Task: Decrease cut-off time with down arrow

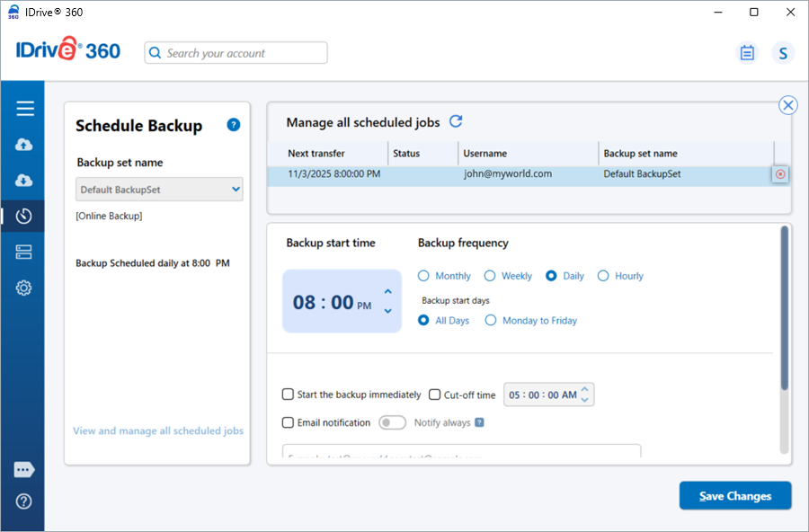Action: coord(585,400)
